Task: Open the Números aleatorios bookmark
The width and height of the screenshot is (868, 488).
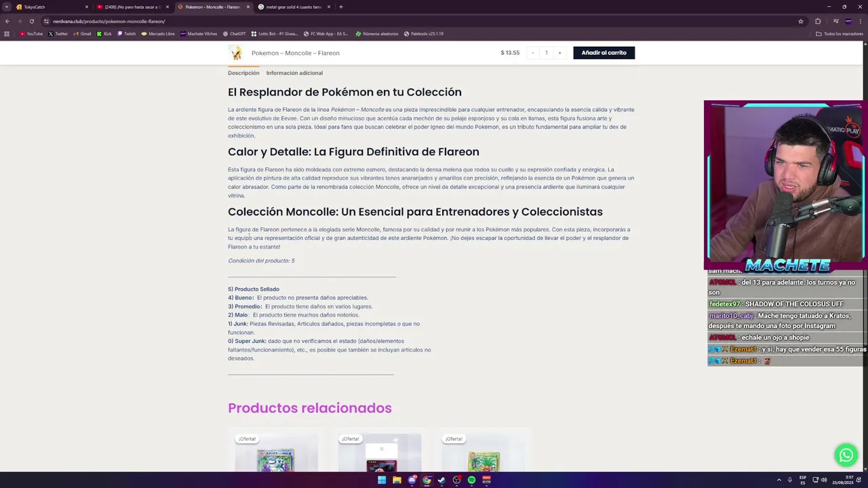Action: 376,34
